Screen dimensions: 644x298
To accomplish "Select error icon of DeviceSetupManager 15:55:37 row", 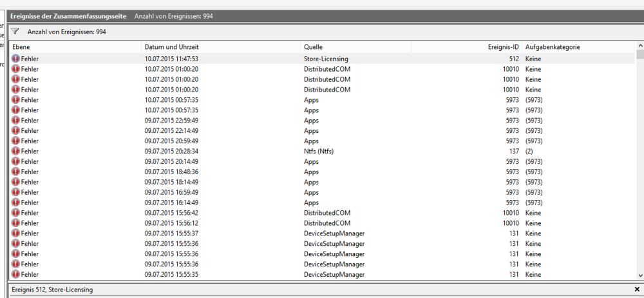I will 15,233.
